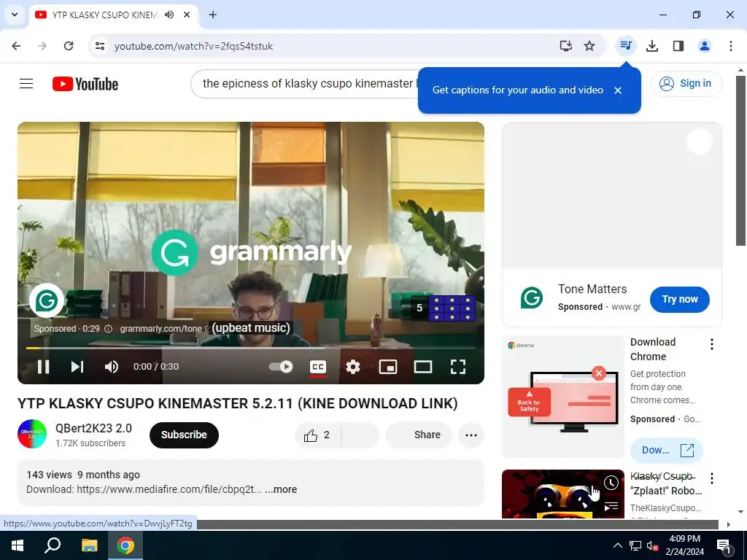Close the YouTube tab
Image resolution: width=747 pixels, height=560 pixels.
coord(187,15)
